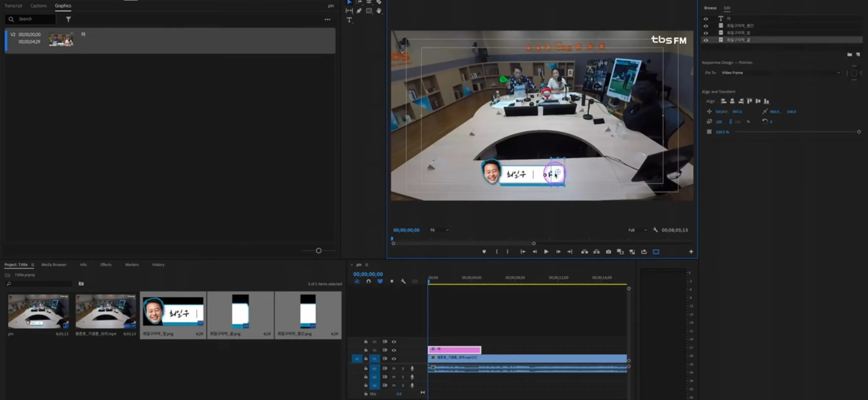Click Go to In point button
Screen dimensions: 868x400
click(522, 251)
